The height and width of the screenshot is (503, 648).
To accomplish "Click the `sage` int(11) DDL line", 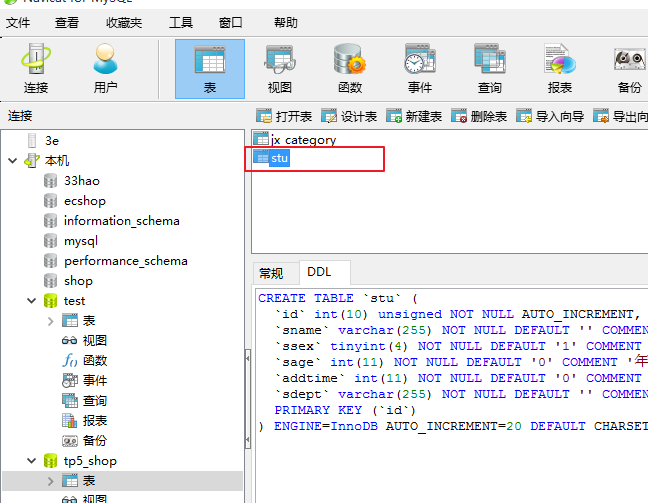I will pyautogui.click(x=461, y=362).
